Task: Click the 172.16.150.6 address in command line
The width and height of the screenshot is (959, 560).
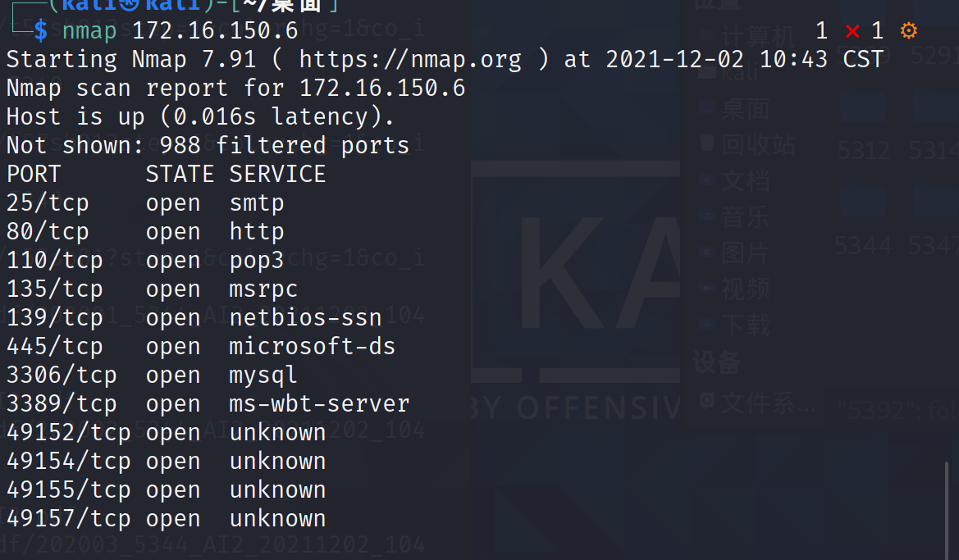Action: (x=215, y=30)
